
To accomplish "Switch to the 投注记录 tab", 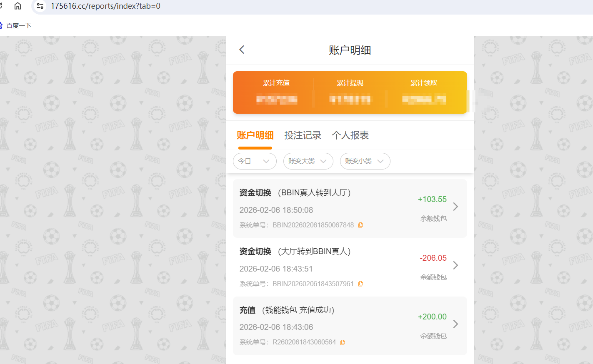I will (x=303, y=135).
